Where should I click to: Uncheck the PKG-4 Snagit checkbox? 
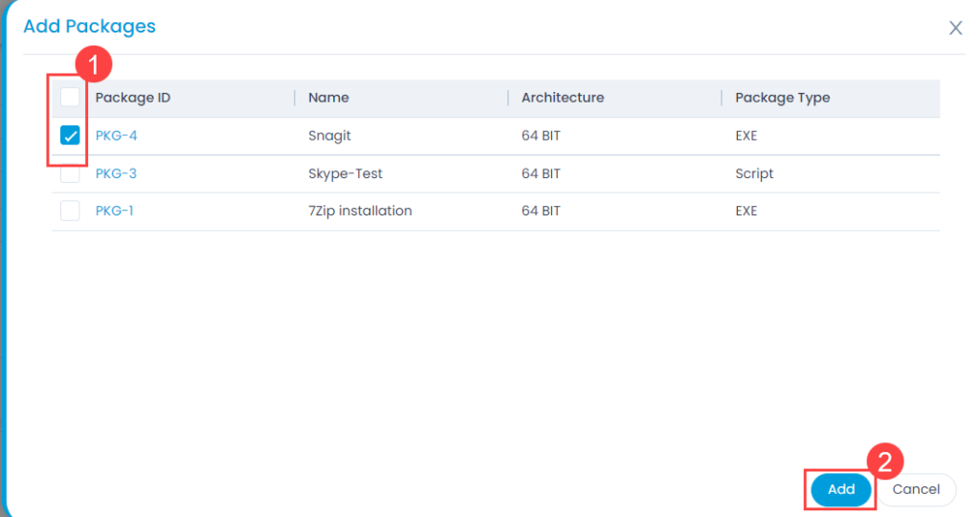tap(70, 135)
